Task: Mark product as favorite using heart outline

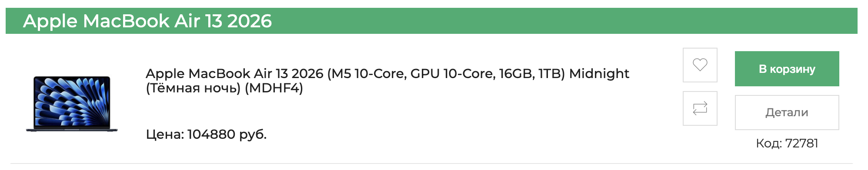Action: pyautogui.click(x=700, y=65)
